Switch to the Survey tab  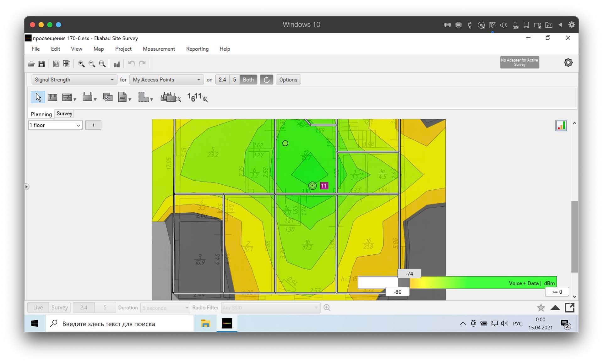click(x=64, y=114)
